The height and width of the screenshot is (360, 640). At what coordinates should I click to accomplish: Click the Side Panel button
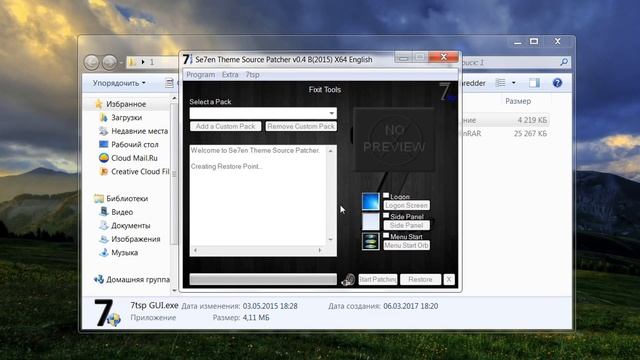[407, 225]
